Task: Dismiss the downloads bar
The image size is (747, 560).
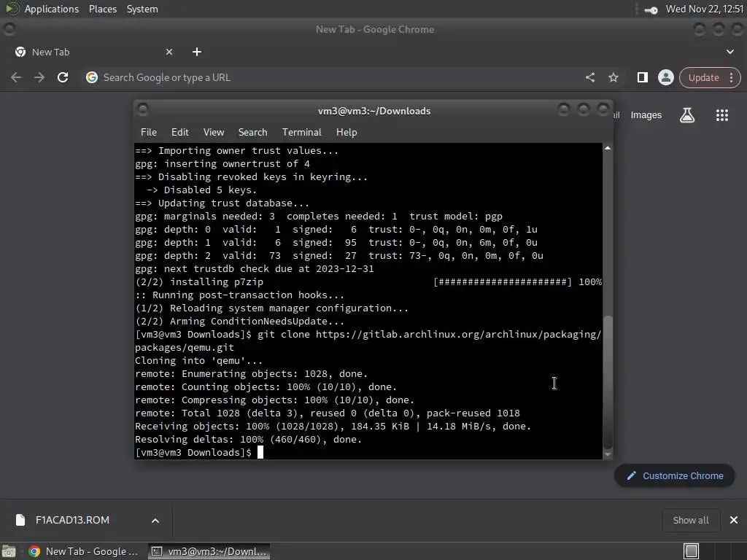Action: coord(734,520)
